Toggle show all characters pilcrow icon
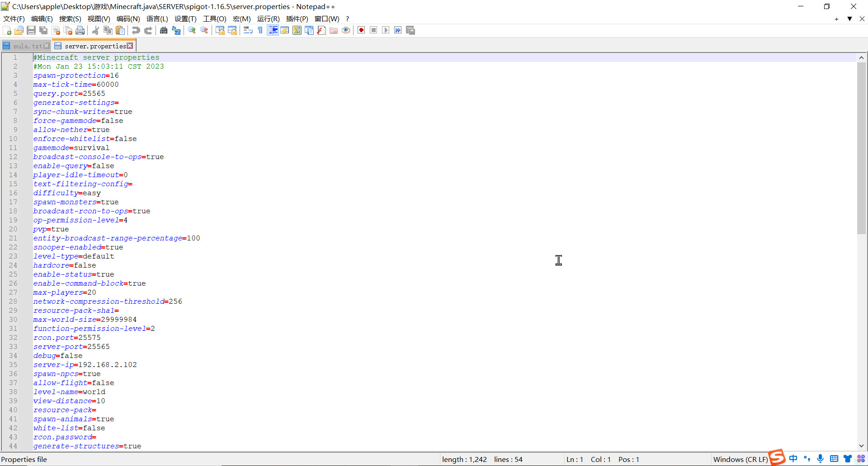The height and width of the screenshot is (466, 868). tap(260, 30)
